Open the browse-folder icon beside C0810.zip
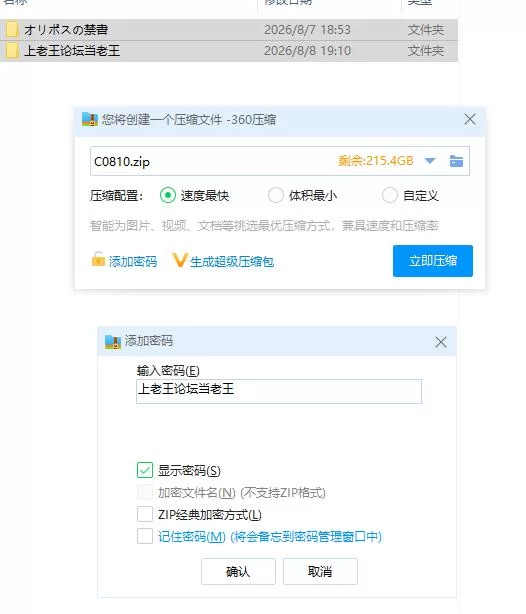Image resolution: width=526 pixels, height=614 pixels. 456,161
